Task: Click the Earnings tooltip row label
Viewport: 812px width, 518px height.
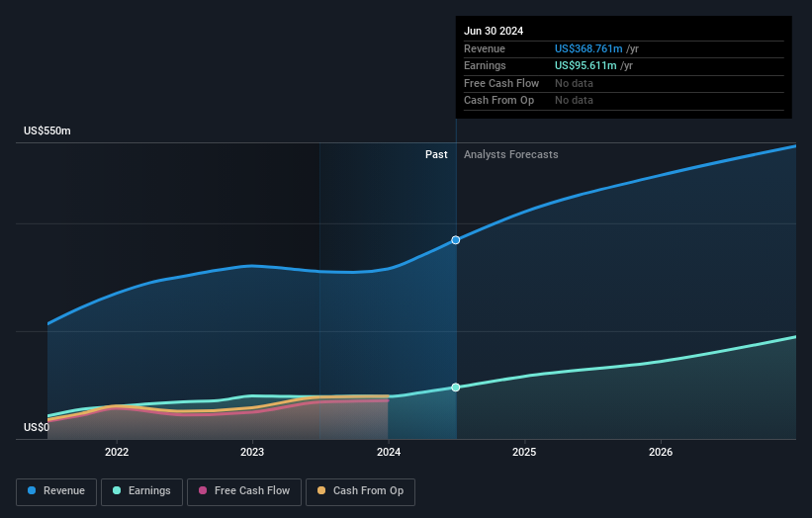Action: tap(485, 65)
